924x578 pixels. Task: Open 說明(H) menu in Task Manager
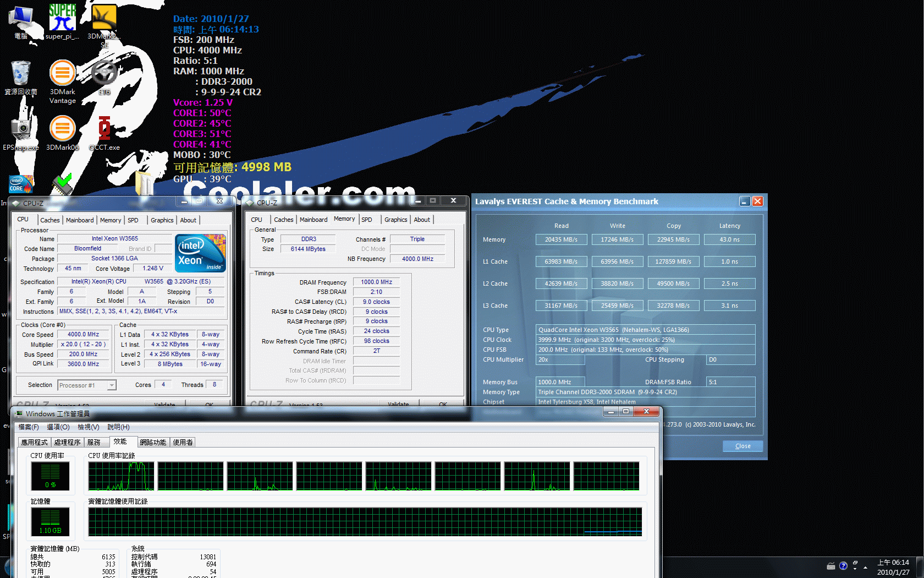tap(119, 427)
